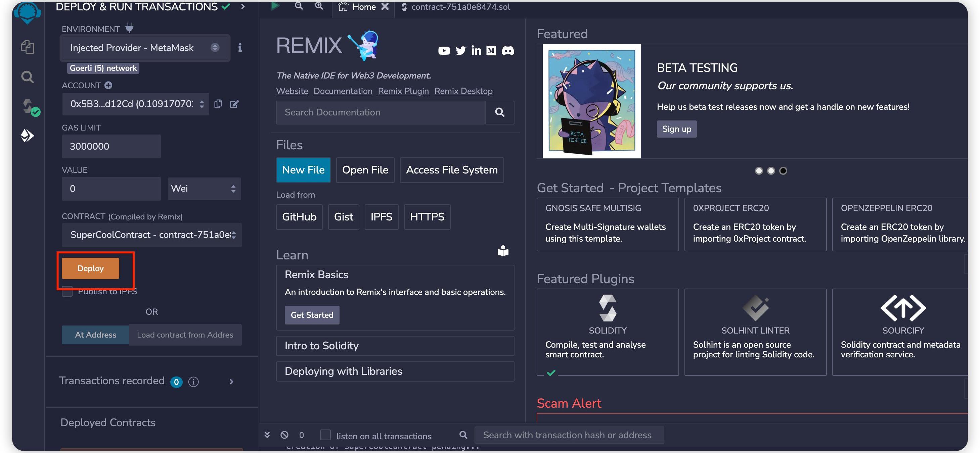Check listen on all transactions
Image resolution: width=980 pixels, height=453 pixels.
coord(325,435)
